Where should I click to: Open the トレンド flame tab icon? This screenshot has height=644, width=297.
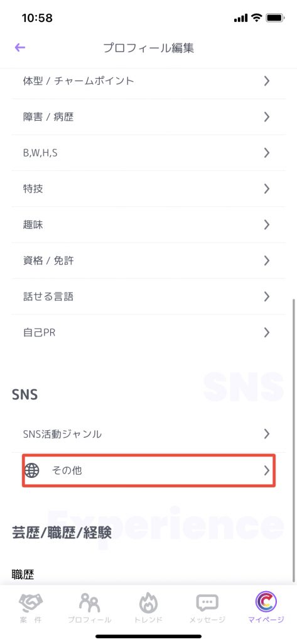pos(148,602)
